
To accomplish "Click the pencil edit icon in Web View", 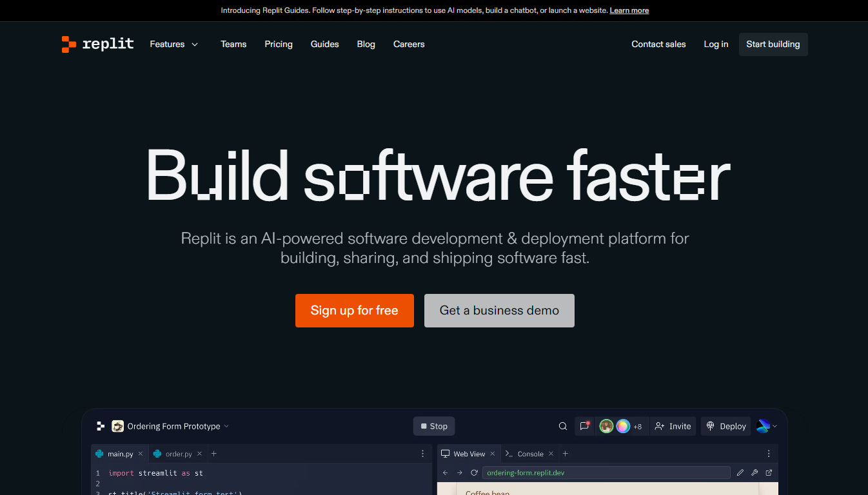I will pos(740,472).
